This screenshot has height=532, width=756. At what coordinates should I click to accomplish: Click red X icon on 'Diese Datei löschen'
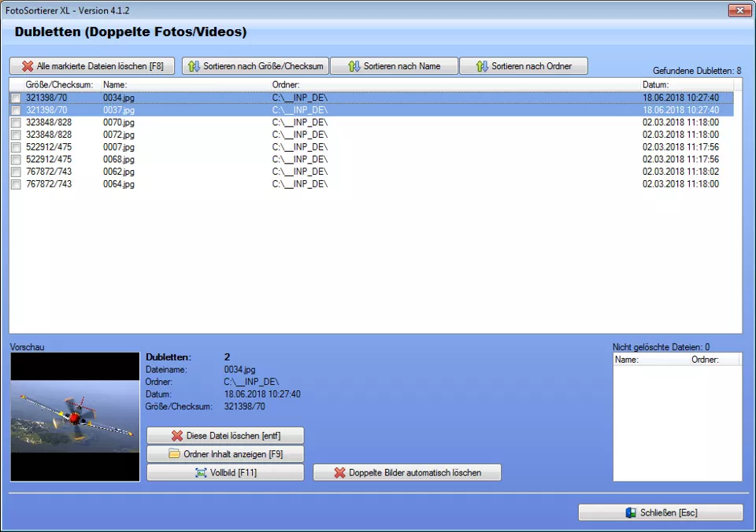[x=177, y=436]
